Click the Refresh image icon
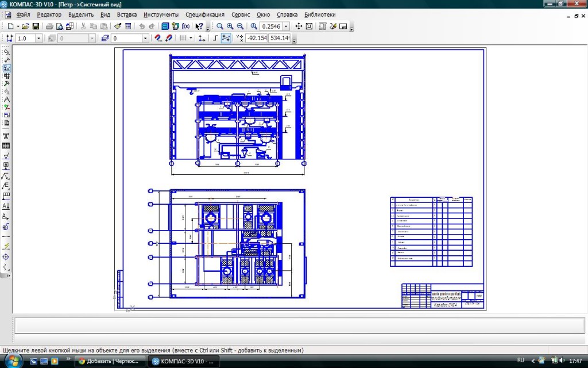Image resolution: width=588 pixels, height=368 pixels. tap(333, 26)
